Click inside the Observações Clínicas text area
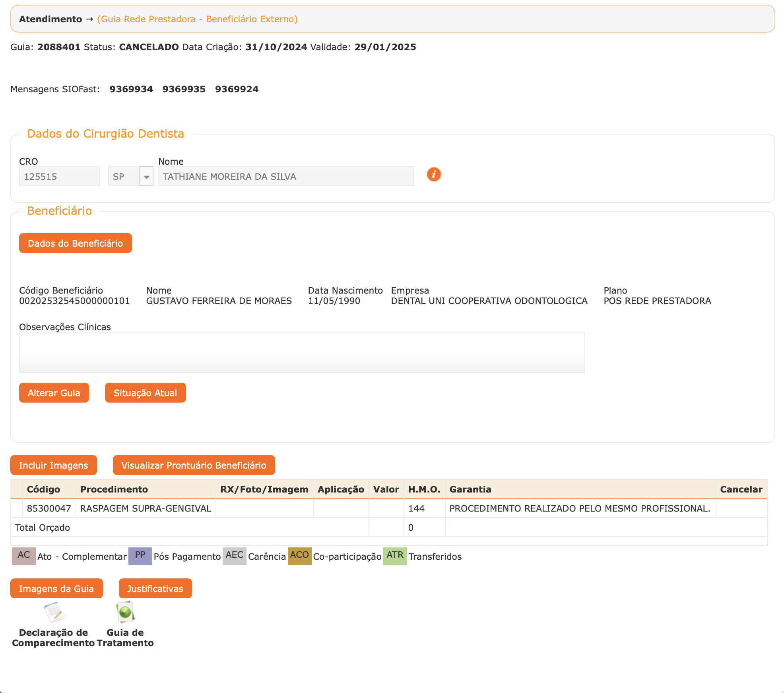Viewport: 784px width, 693px height. pos(302,352)
